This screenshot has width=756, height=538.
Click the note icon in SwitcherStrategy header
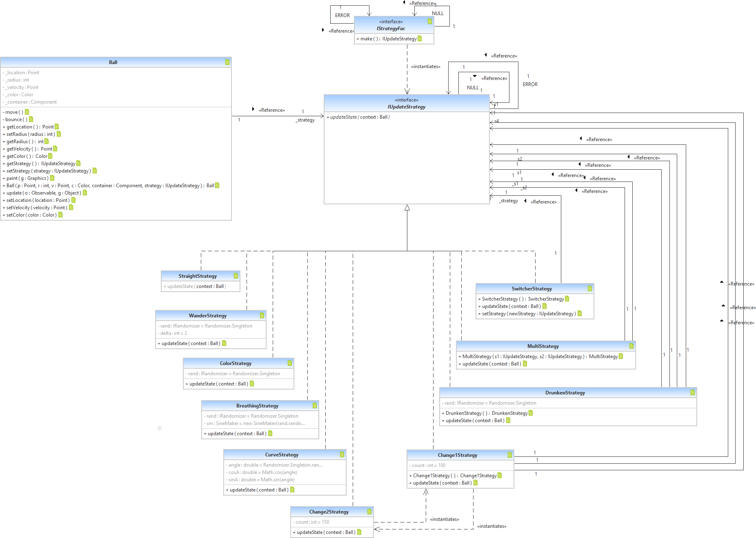coord(589,288)
